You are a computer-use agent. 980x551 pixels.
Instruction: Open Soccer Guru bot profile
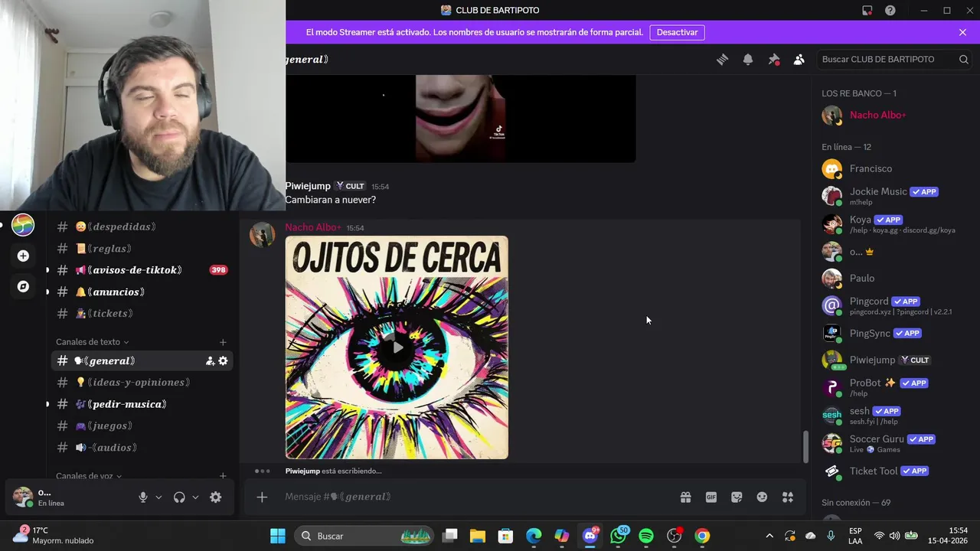894,444
